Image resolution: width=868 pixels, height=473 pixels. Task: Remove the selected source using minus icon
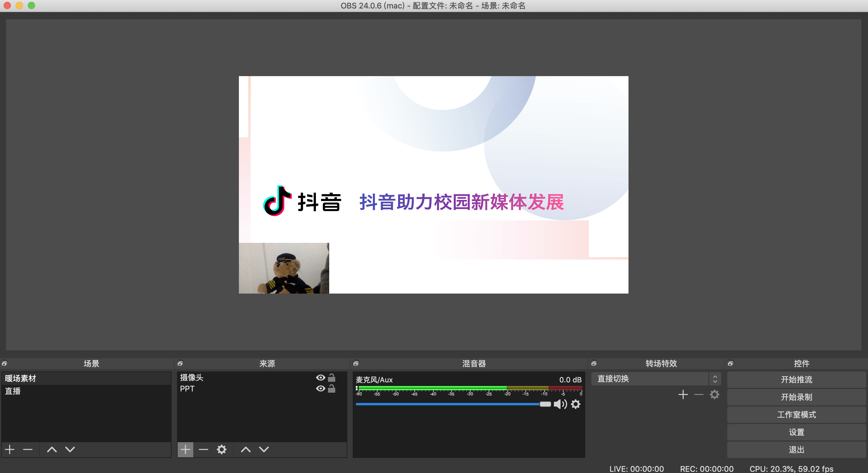pyautogui.click(x=204, y=449)
